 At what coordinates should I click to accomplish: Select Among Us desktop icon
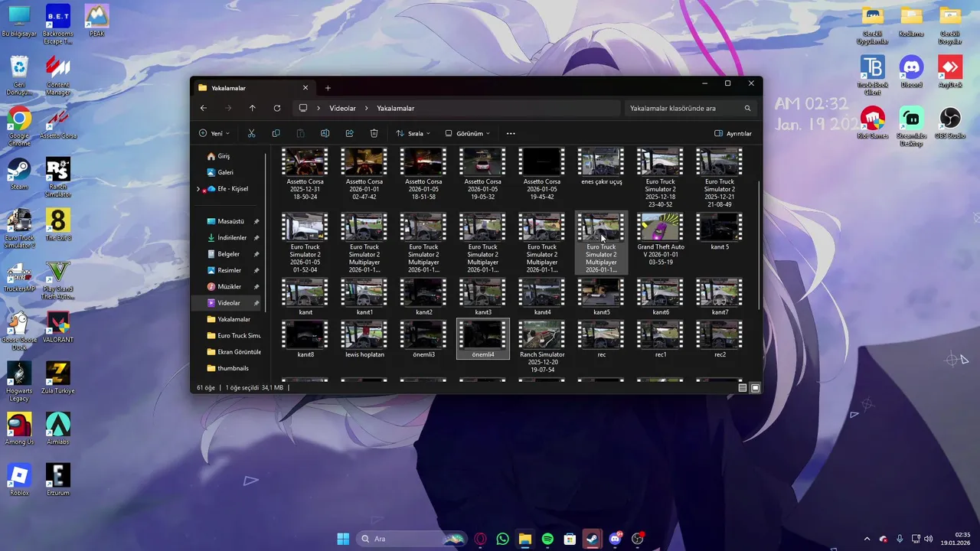[x=19, y=429]
